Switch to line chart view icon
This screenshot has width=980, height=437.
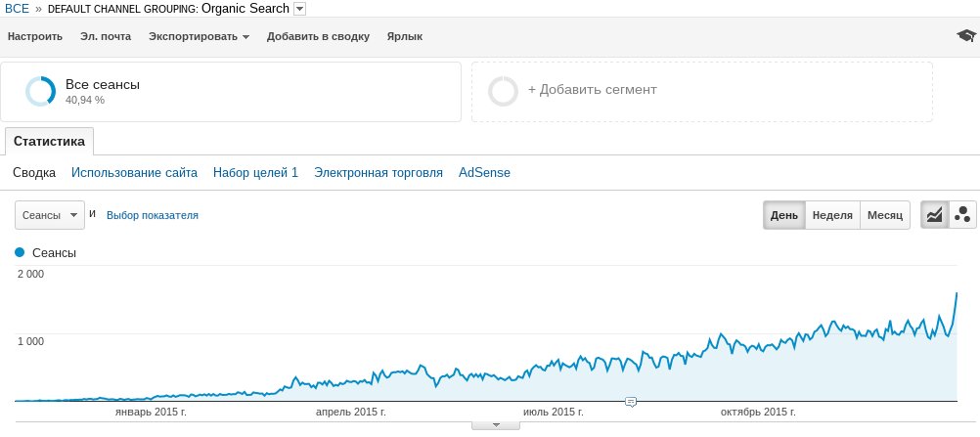934,215
